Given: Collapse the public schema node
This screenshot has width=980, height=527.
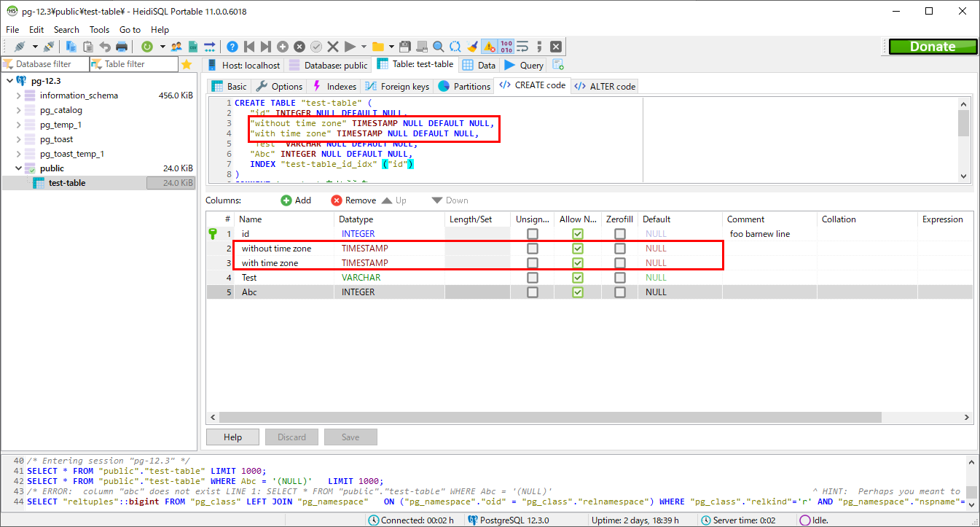Looking at the screenshot, I should [19, 168].
